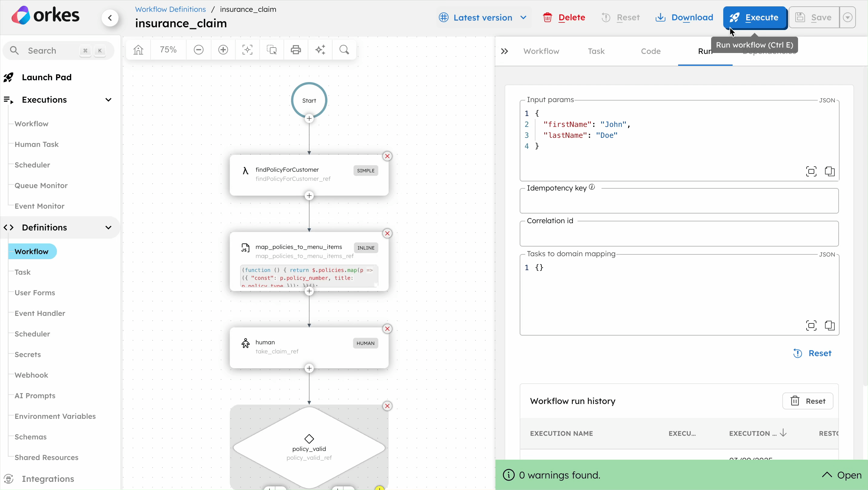The height and width of the screenshot is (490, 868).
Task: Switch to the Workflow tab
Action: [x=541, y=51]
